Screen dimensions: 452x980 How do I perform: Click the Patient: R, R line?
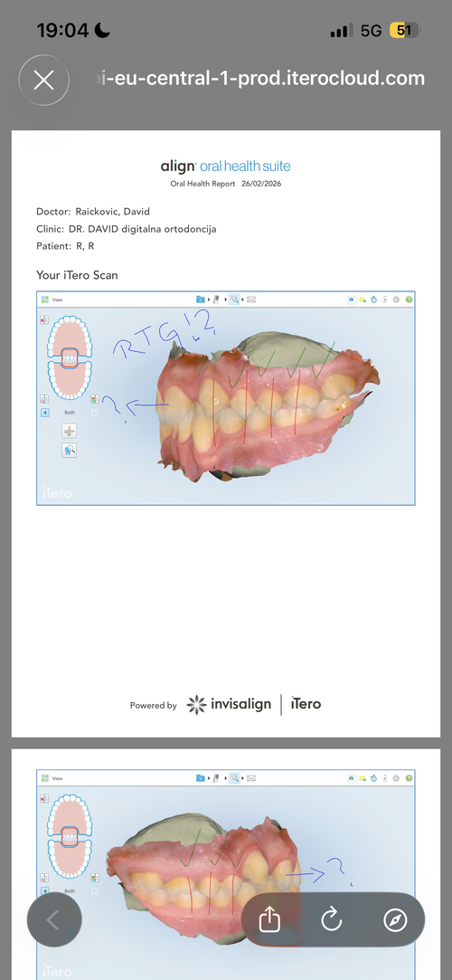coord(66,246)
